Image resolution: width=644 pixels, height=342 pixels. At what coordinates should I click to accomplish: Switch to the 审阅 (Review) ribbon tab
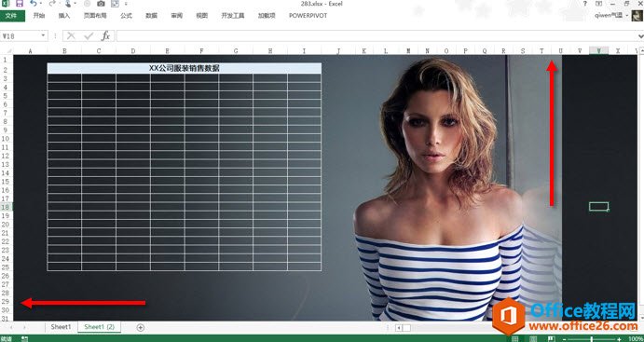click(176, 16)
